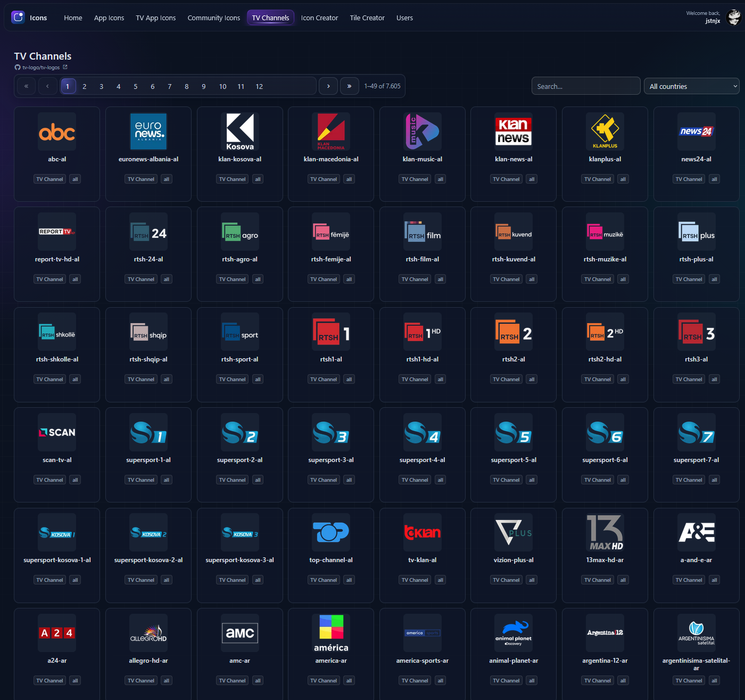Viewport: 745px width, 700px height.
Task: Select the tv-klan-al logo
Action: click(423, 532)
